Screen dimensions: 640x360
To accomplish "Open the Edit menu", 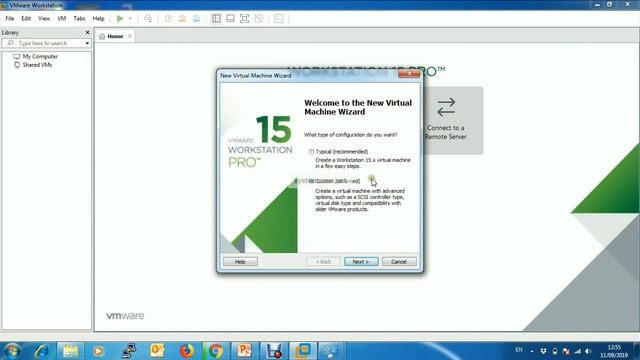I will coord(26,18).
